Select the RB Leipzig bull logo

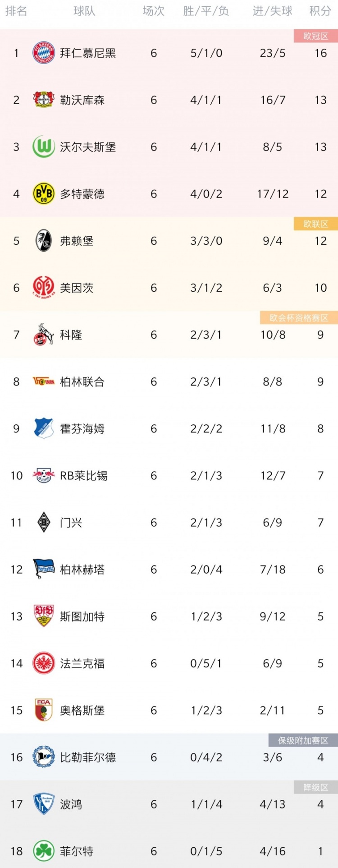point(44,475)
